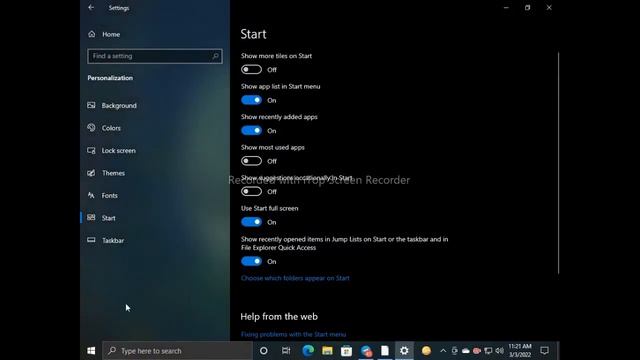This screenshot has width=640, height=360.
Task: Open Fixing problems with the Start menu link
Action: (x=293, y=334)
